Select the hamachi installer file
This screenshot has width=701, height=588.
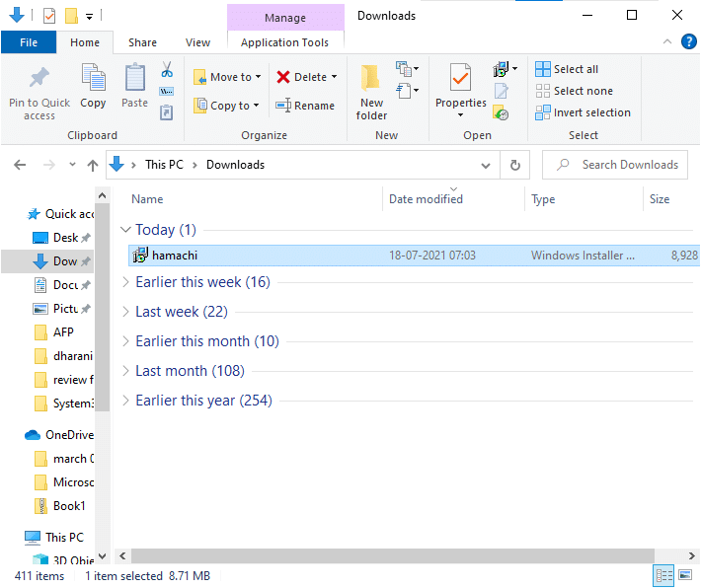174,256
